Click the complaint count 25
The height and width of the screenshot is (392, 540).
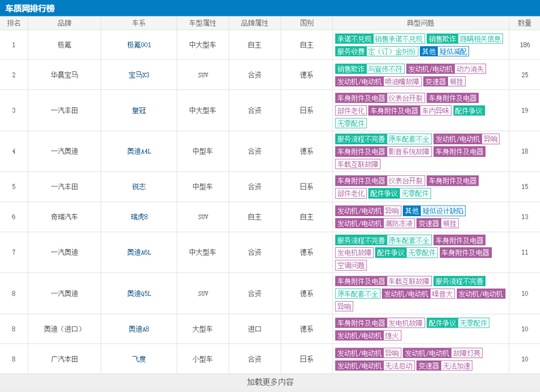point(525,75)
